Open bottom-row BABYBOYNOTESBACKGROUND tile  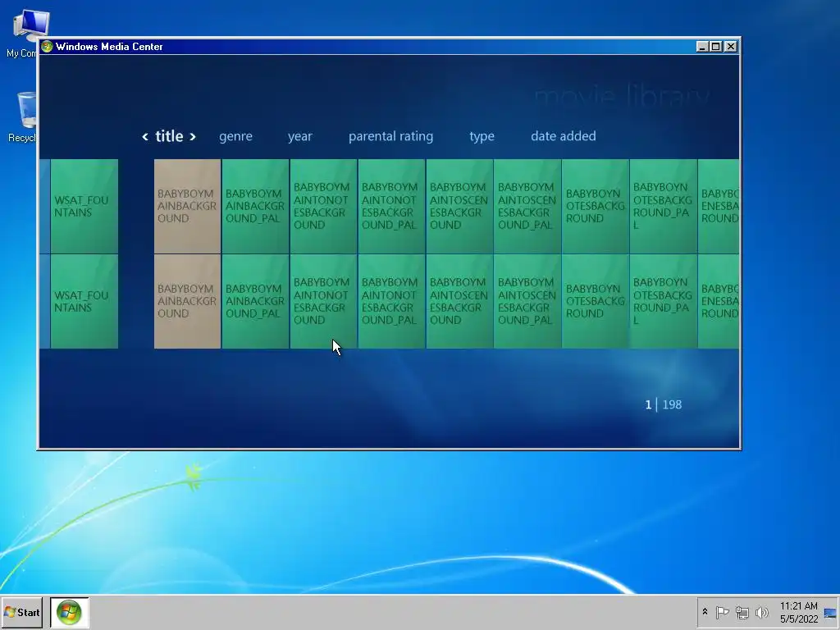pos(596,302)
